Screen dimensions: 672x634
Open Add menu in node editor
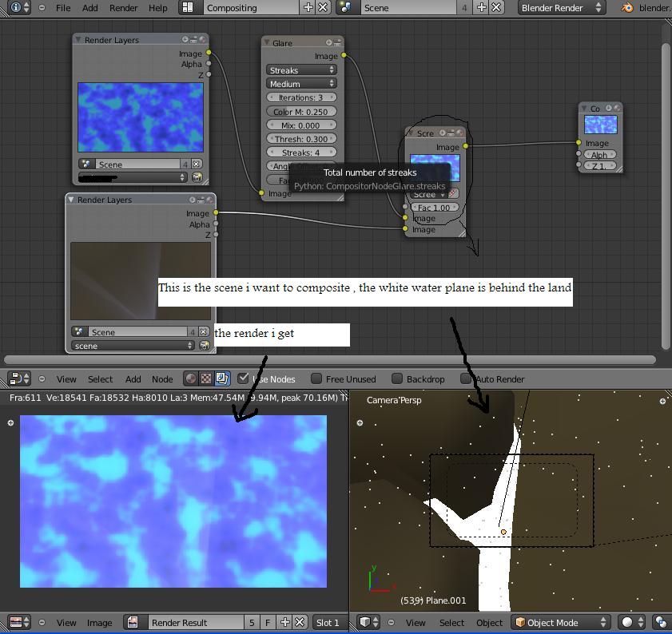coord(133,379)
